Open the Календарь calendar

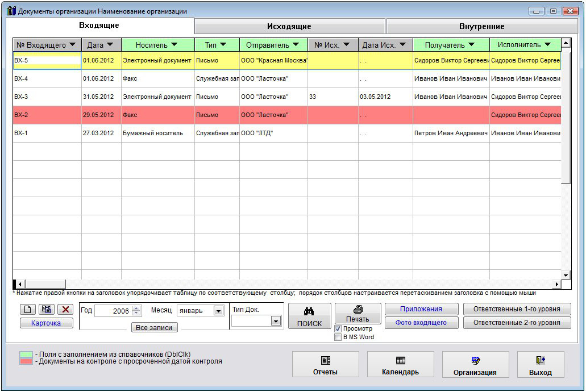(x=400, y=365)
